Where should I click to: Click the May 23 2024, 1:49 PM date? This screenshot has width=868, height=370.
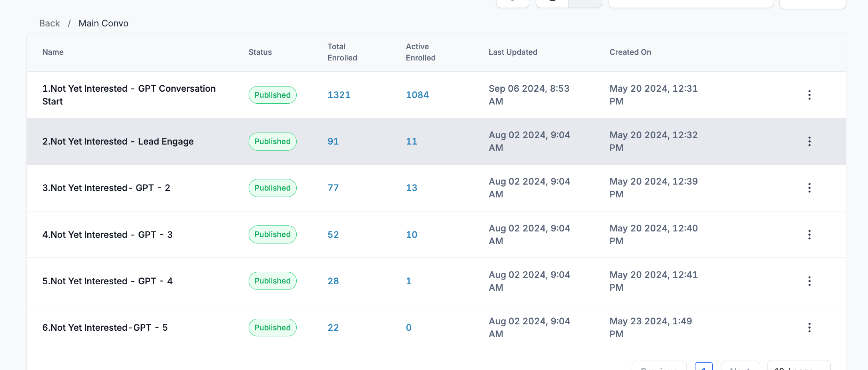click(x=651, y=328)
